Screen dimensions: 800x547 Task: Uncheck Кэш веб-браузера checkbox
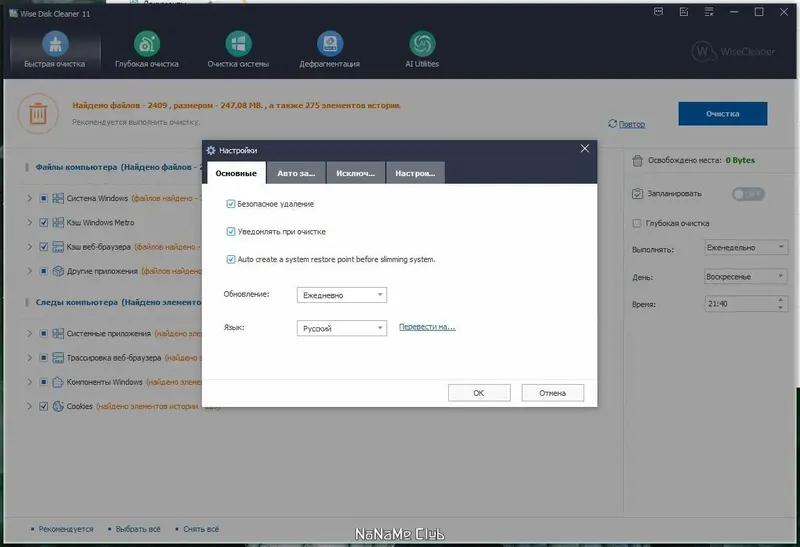(43, 247)
